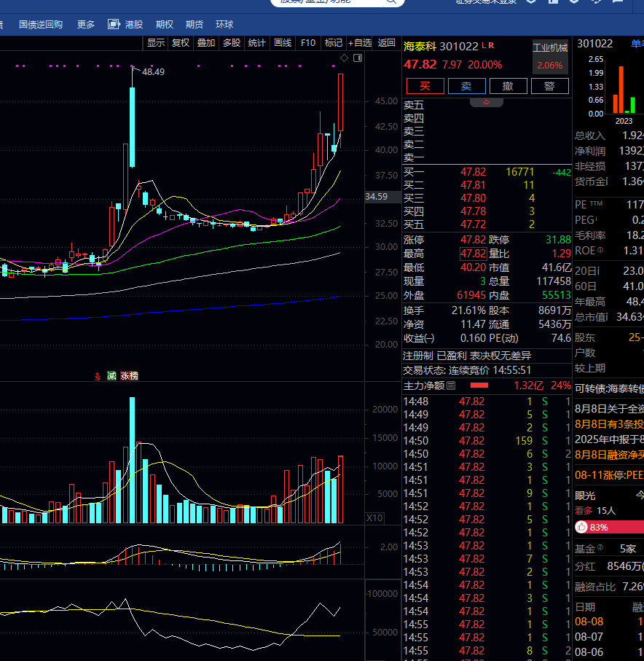Click the red capital flow bar beside 主力净额
This screenshot has height=661, width=644.
tap(479, 386)
